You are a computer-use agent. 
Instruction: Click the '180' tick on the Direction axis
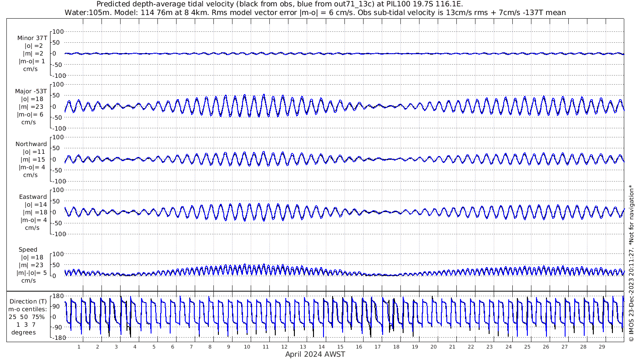57,296
